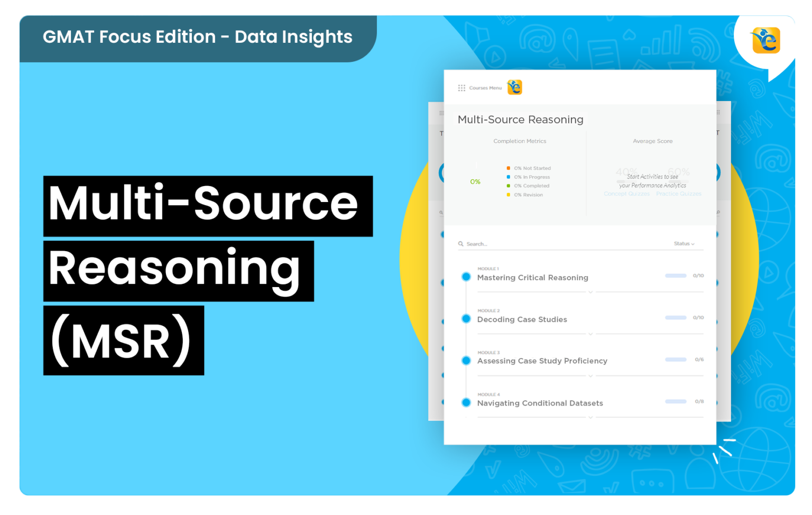Viewport: 812px width, 515px height.
Task: Expand the Mastering Critical Reasoning chevron
Action: (590, 292)
